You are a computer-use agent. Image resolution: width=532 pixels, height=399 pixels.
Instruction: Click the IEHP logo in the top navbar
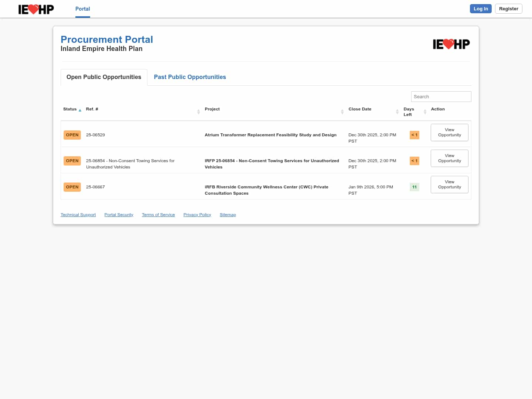[x=36, y=9]
